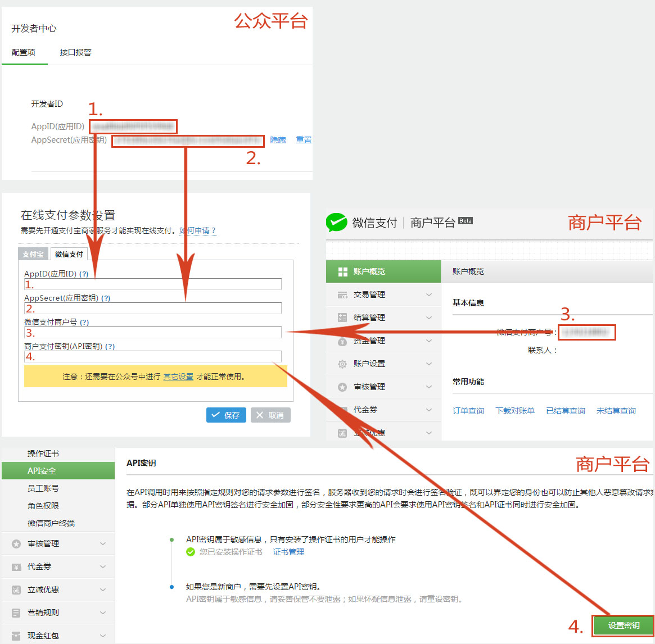Expand the upper 审核管理 menu chevron
This screenshot has width=655, height=644.
[x=429, y=387]
